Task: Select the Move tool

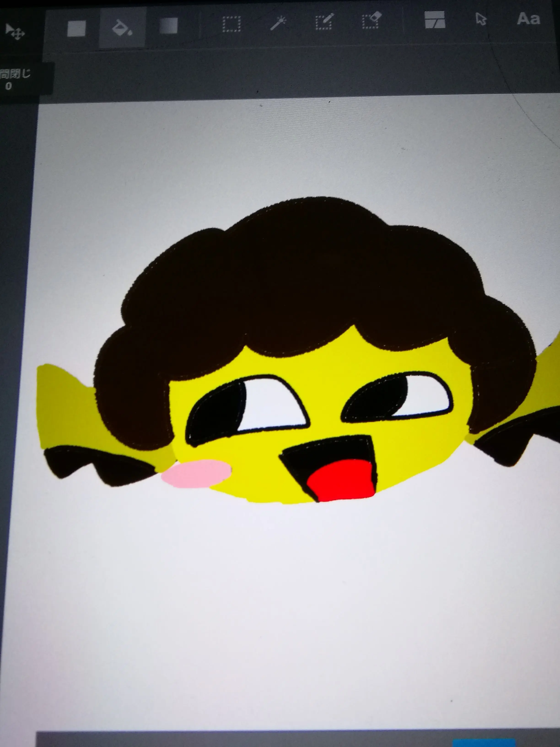Action: click(x=15, y=32)
